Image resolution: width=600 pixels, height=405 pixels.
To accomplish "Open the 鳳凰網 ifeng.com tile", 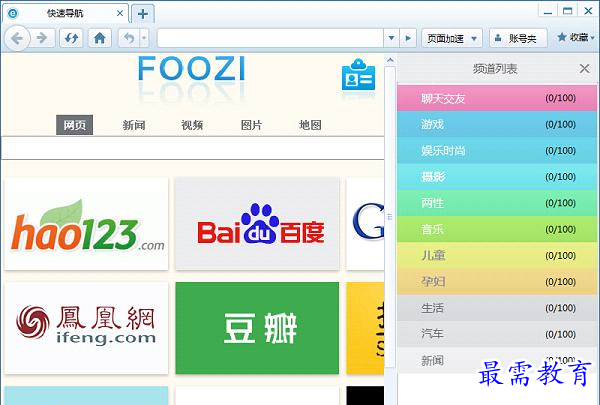I will tap(86, 328).
